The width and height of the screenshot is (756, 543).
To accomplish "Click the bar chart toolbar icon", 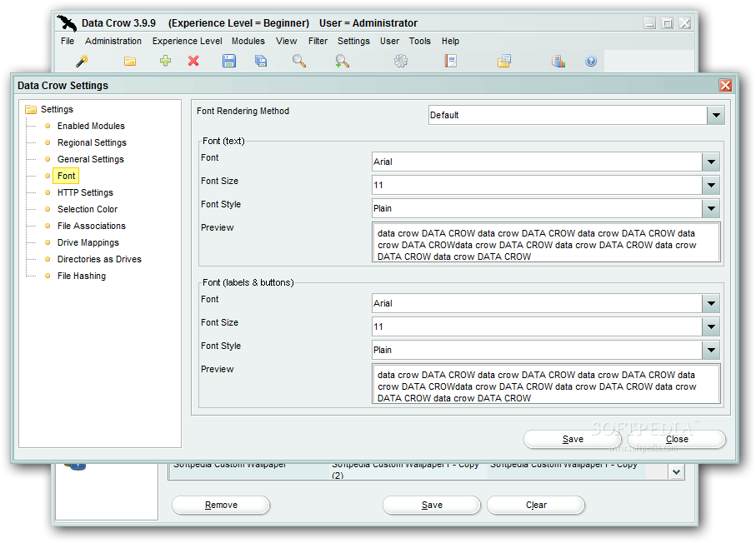I will point(558,61).
